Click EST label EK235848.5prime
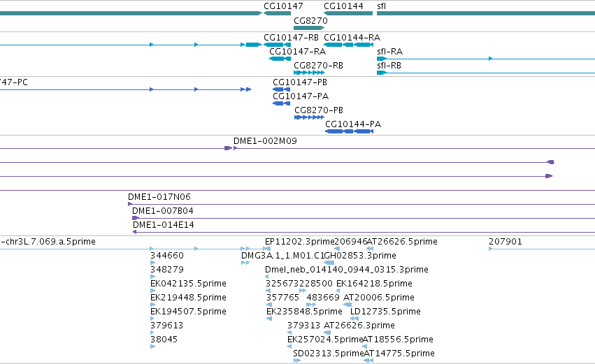The width and height of the screenshot is (595, 364). 304,312
